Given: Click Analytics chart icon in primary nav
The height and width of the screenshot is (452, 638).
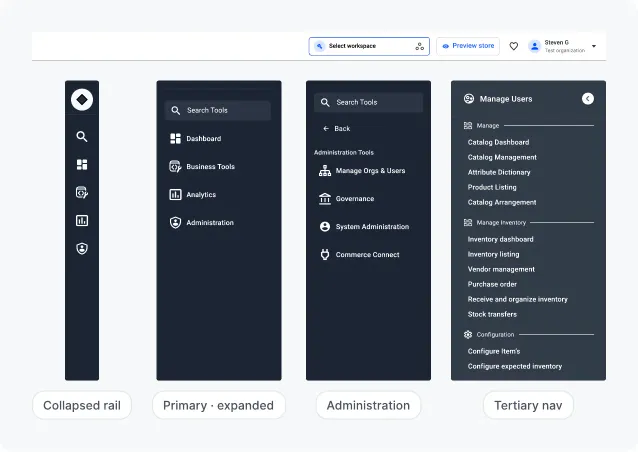Looking at the screenshot, I should coord(175,194).
